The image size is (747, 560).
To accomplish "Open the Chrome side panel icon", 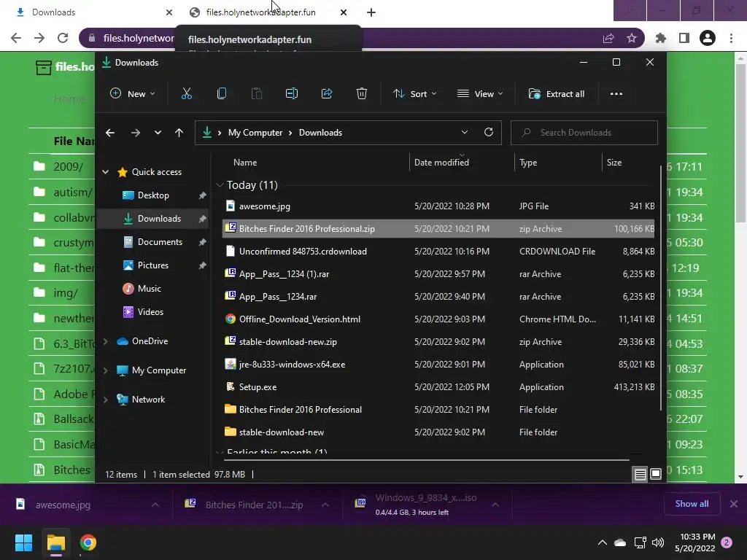I will point(684,38).
